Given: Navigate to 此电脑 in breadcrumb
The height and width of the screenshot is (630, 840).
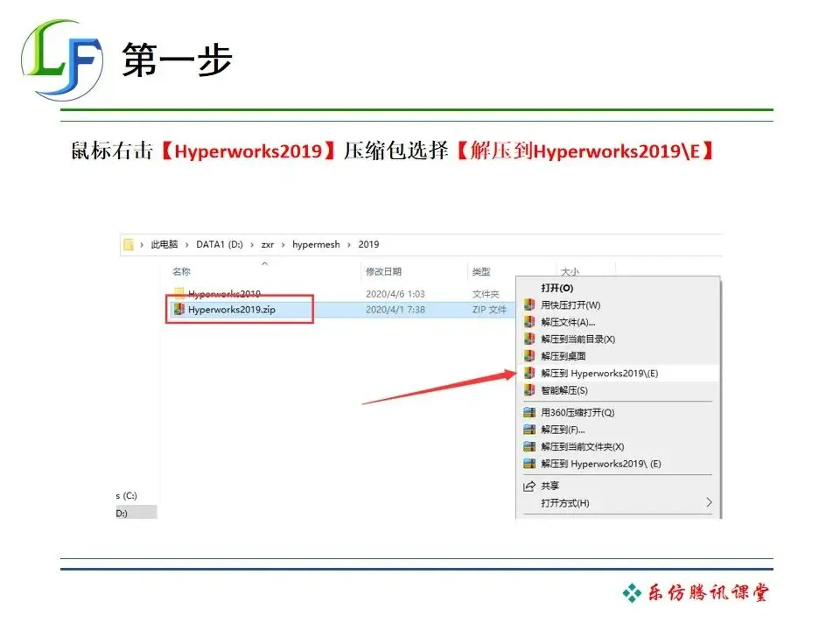Looking at the screenshot, I should point(164,245).
